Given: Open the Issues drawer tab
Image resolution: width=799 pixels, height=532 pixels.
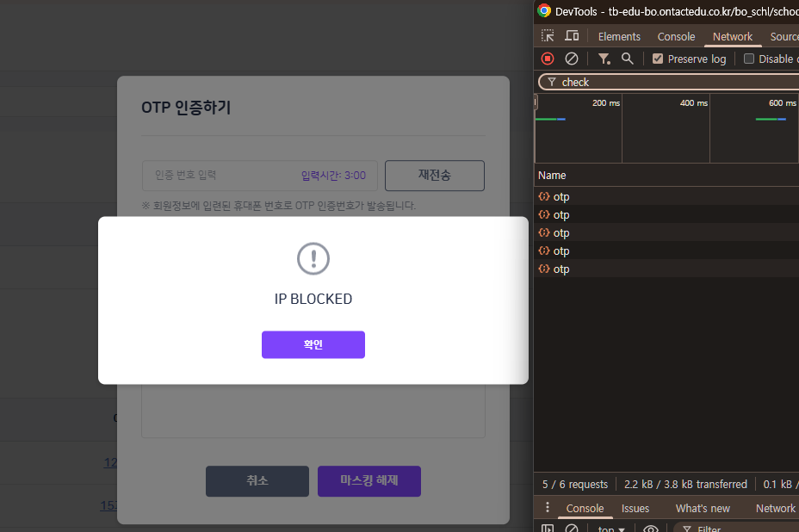Looking at the screenshot, I should point(635,508).
